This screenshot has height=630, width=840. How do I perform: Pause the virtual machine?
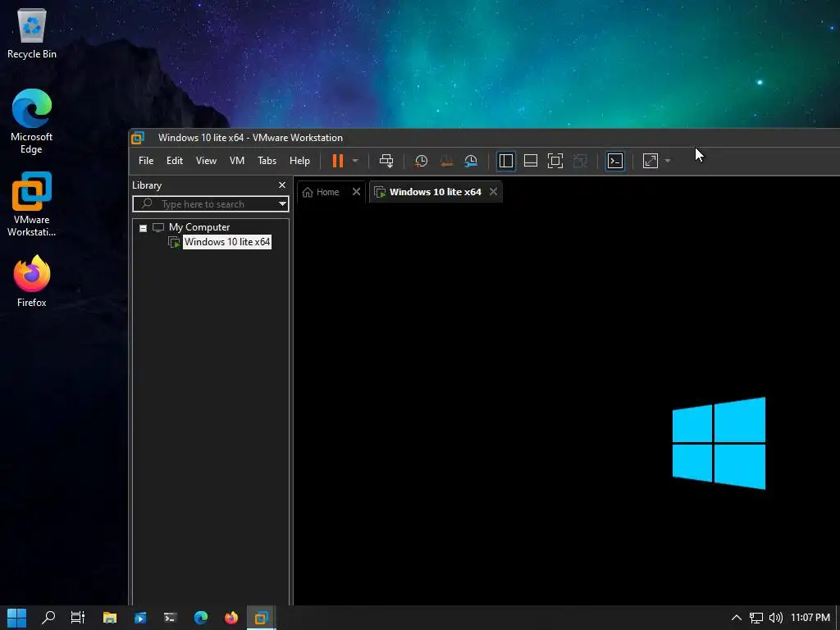(x=337, y=161)
